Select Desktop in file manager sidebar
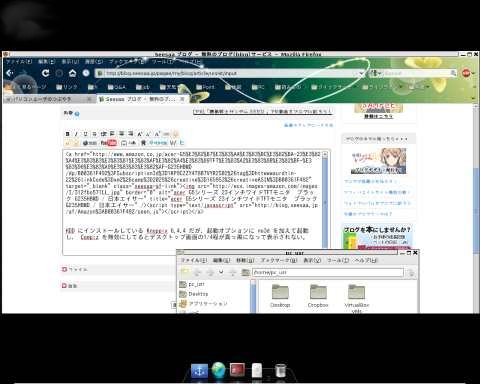The image size is (480, 384). 194,294
